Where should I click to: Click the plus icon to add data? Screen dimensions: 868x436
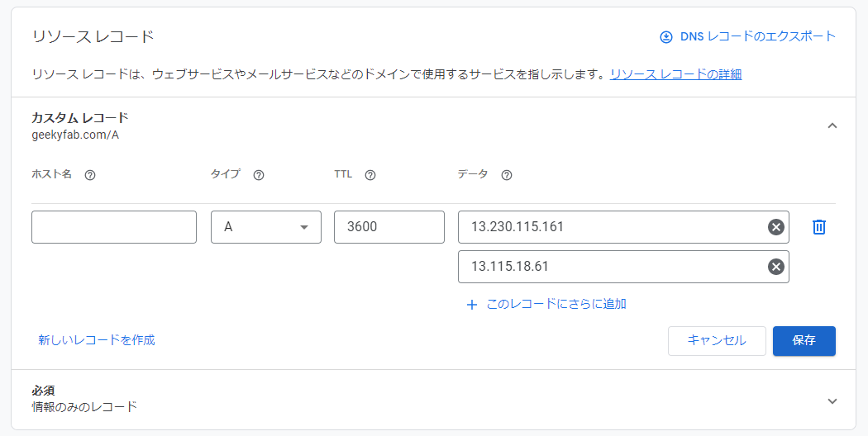[x=472, y=305]
